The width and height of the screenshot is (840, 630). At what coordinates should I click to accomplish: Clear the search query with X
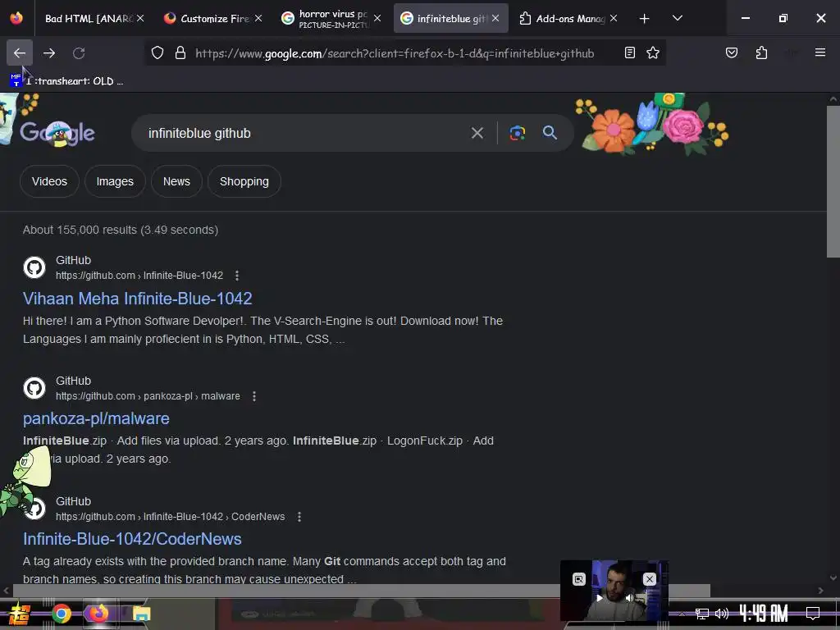point(477,133)
